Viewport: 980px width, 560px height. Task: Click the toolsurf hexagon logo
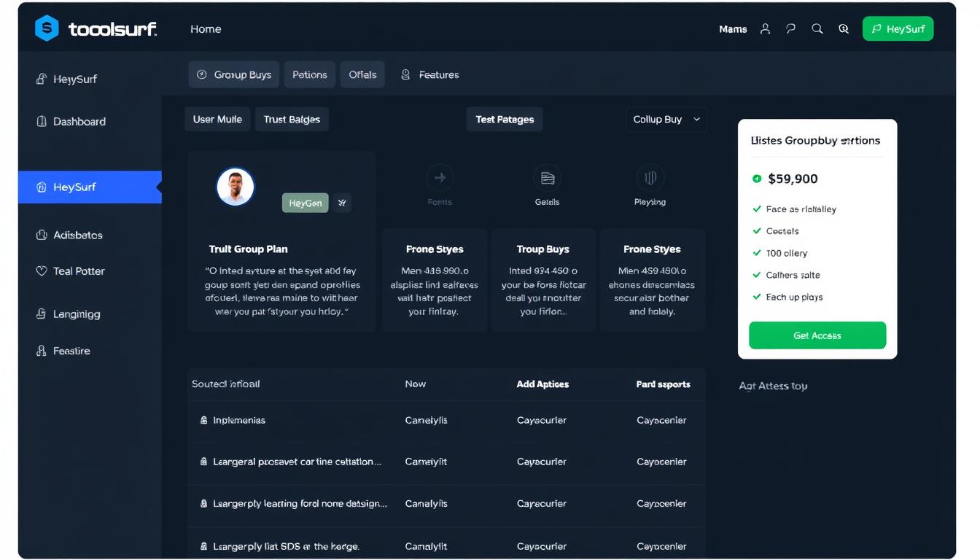(47, 28)
